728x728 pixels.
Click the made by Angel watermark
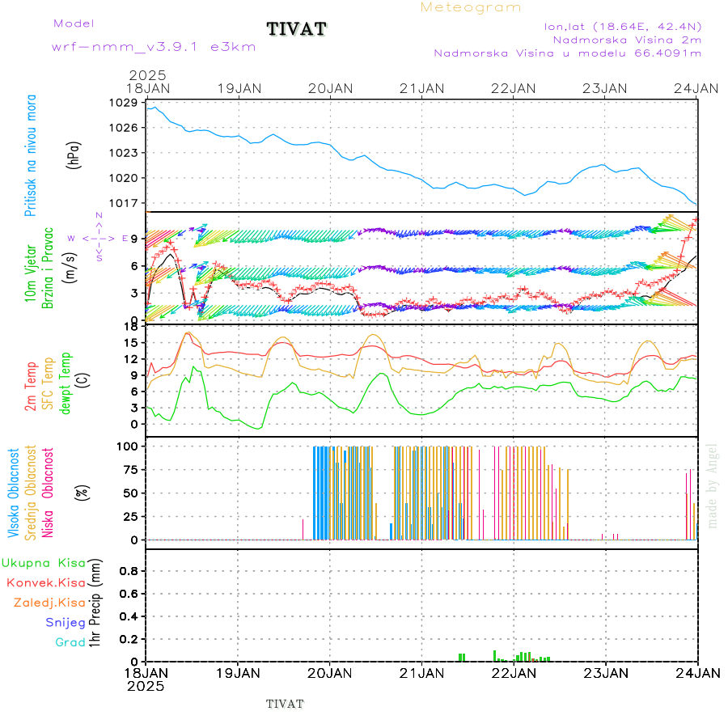coord(713,485)
